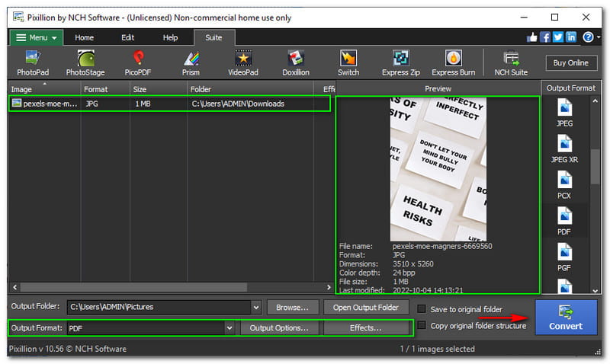Select the pexels-moe-m... image row
Viewport: 610px width, 364px height.
tap(44, 104)
